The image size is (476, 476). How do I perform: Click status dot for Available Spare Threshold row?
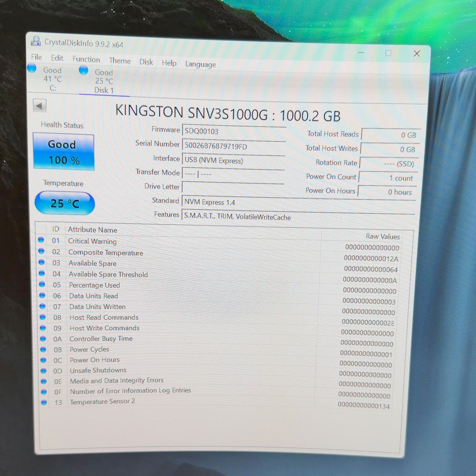tap(42, 273)
